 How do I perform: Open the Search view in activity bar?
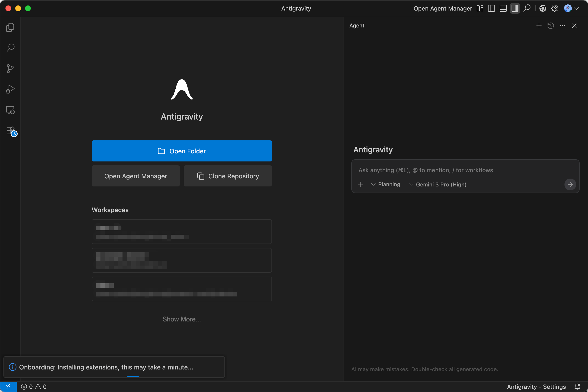10,48
